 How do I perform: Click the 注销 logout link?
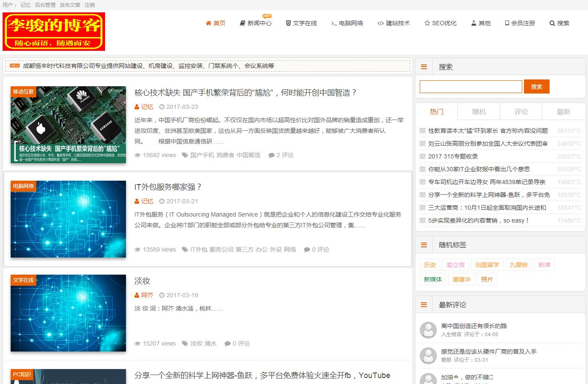(90, 5)
